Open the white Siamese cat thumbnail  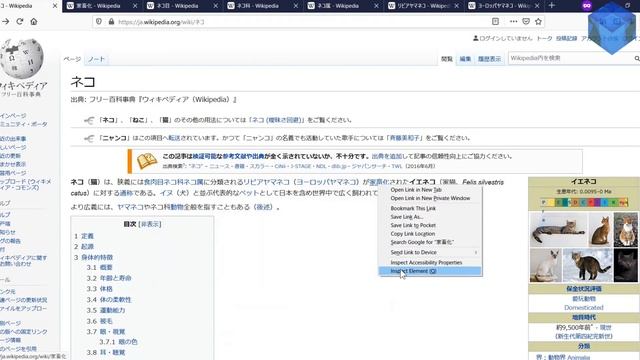click(x=545, y=266)
